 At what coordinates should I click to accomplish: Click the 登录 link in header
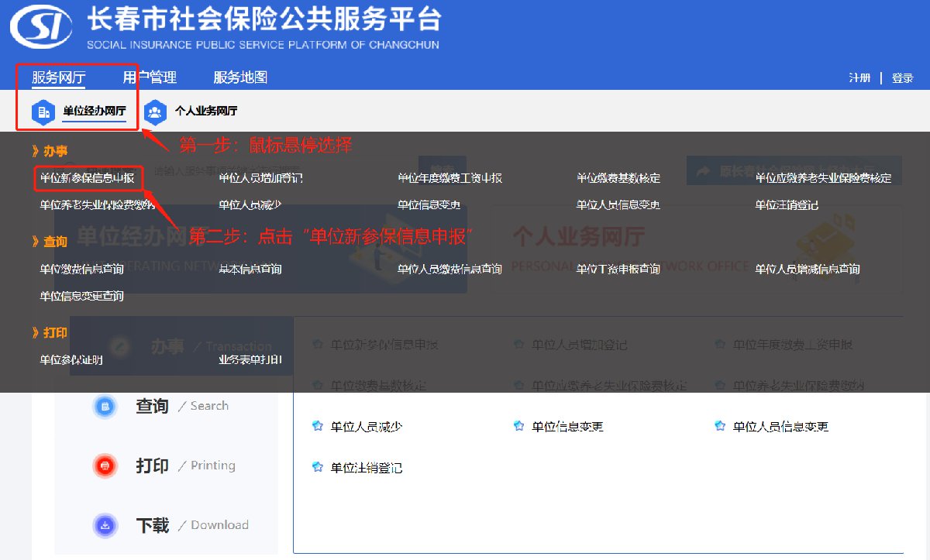(902, 78)
